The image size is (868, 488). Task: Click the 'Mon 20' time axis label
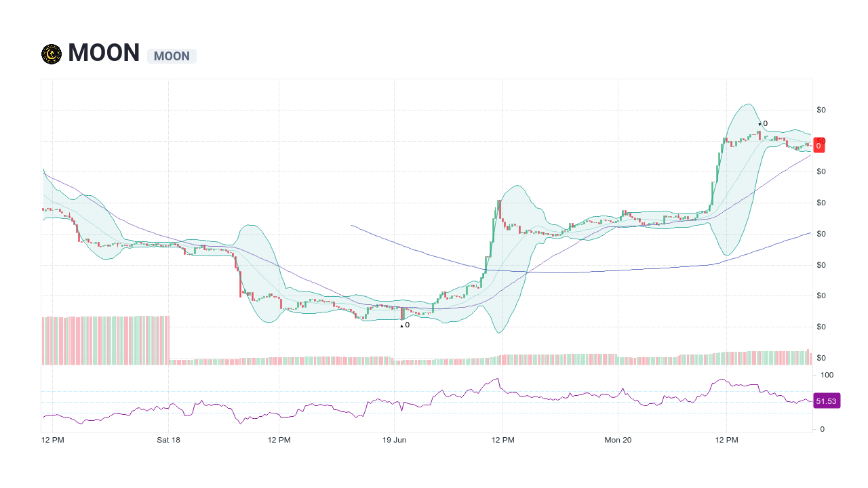click(618, 441)
